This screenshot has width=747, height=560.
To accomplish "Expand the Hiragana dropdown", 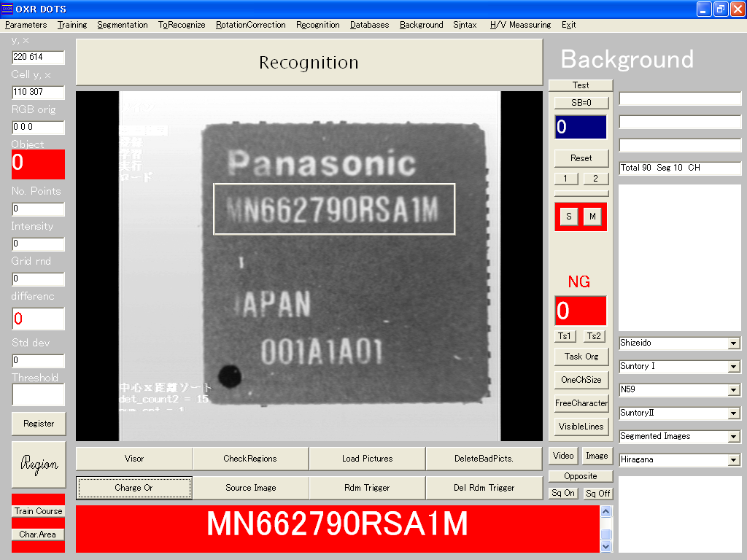I will (x=734, y=460).
